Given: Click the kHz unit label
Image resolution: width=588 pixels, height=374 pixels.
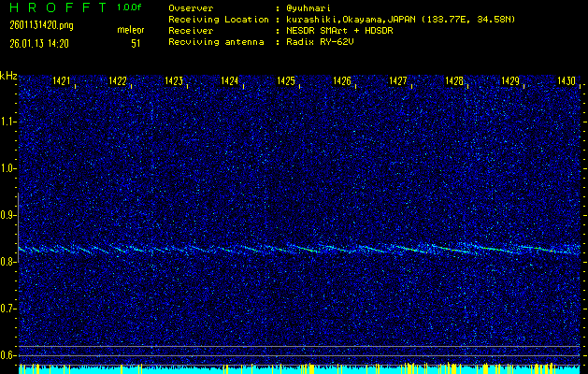Looking at the screenshot, I should 8,76.
